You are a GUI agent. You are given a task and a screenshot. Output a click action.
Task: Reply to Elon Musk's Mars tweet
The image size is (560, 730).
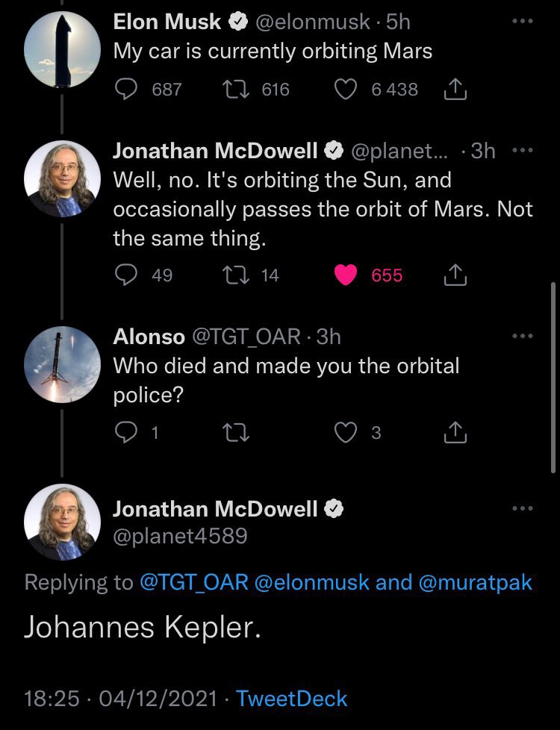pos(125,90)
